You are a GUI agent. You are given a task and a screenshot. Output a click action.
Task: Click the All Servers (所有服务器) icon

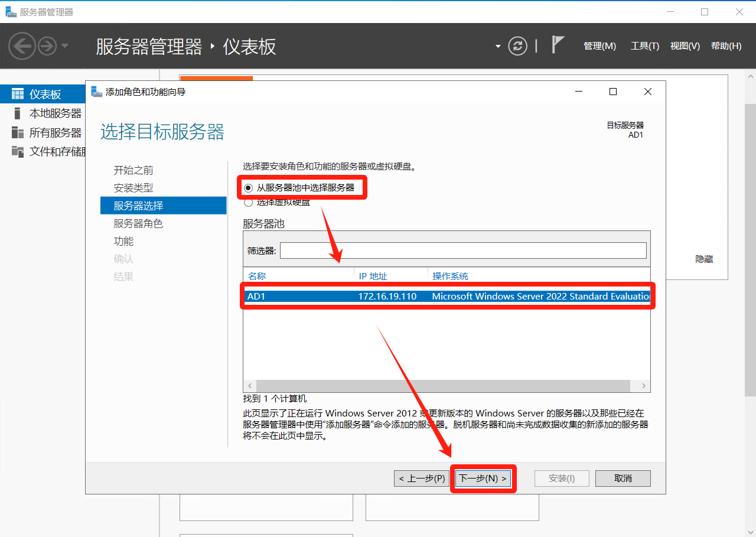pyautogui.click(x=18, y=132)
